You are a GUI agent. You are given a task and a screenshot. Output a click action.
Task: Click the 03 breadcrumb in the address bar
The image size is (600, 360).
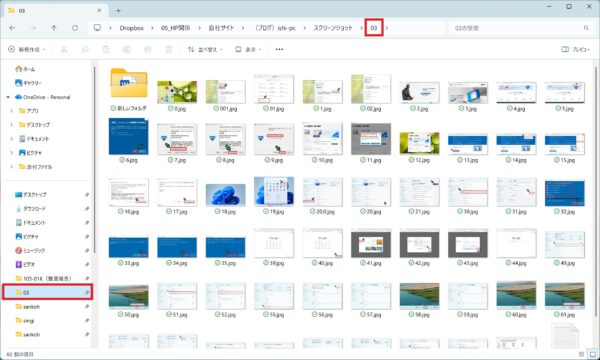[x=374, y=28]
